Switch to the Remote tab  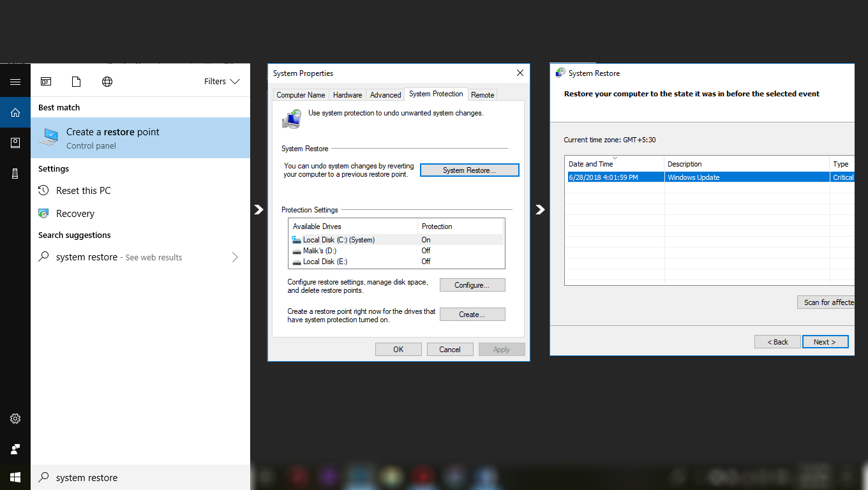pos(483,94)
